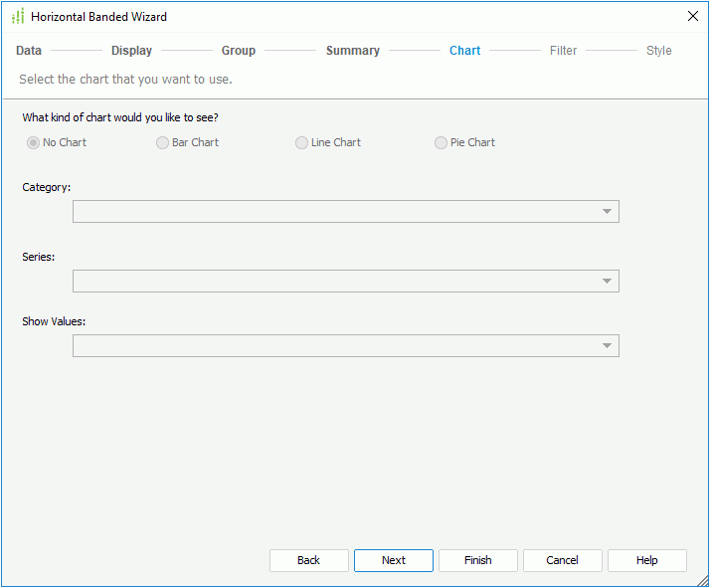The width and height of the screenshot is (710, 588).
Task: Click Next to continue the wizard
Action: pyautogui.click(x=394, y=560)
